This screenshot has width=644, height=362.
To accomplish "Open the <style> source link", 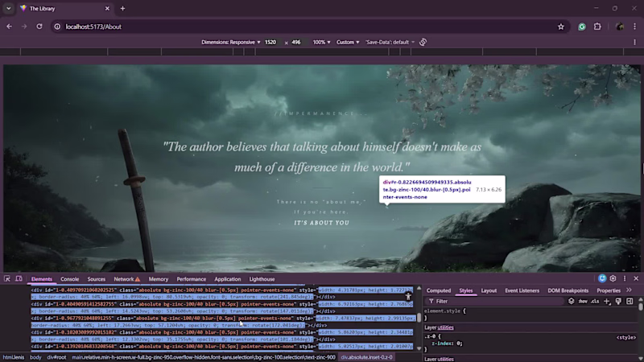I will pos(626,337).
